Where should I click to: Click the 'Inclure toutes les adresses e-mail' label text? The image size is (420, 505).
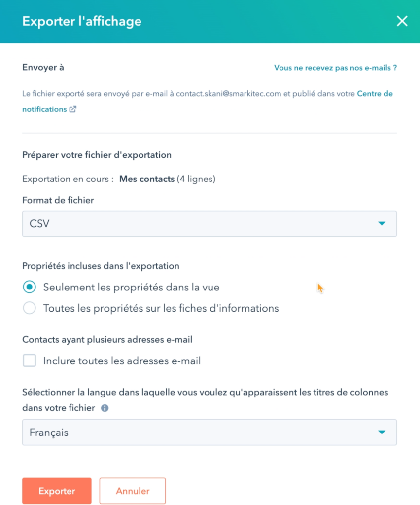(122, 361)
